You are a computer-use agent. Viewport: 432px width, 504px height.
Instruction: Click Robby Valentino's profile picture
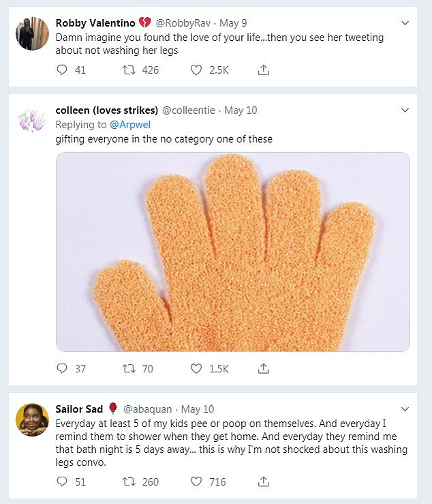click(x=32, y=34)
